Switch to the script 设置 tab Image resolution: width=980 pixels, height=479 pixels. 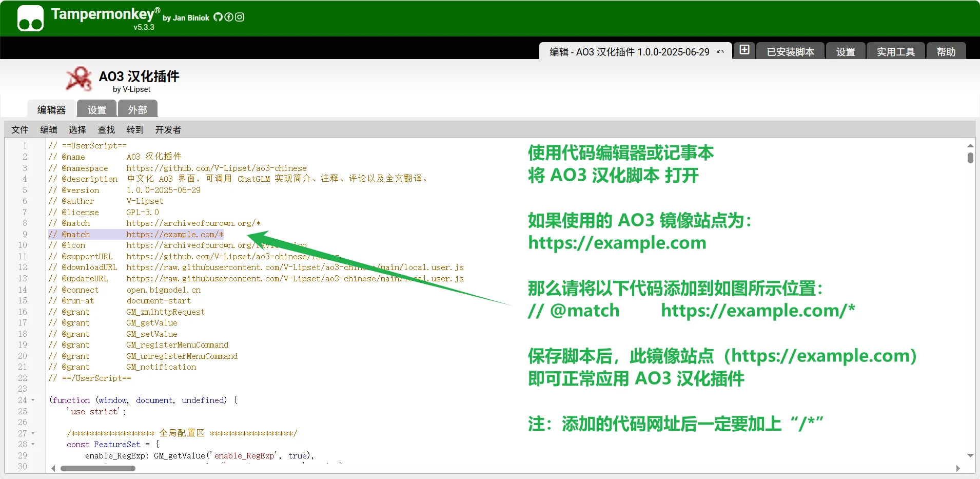(96, 109)
